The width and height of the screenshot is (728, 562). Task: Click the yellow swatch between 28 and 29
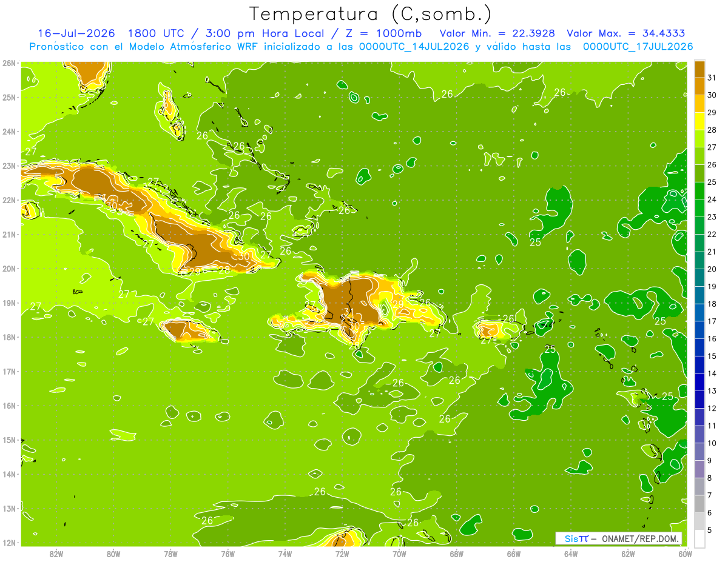699,121
